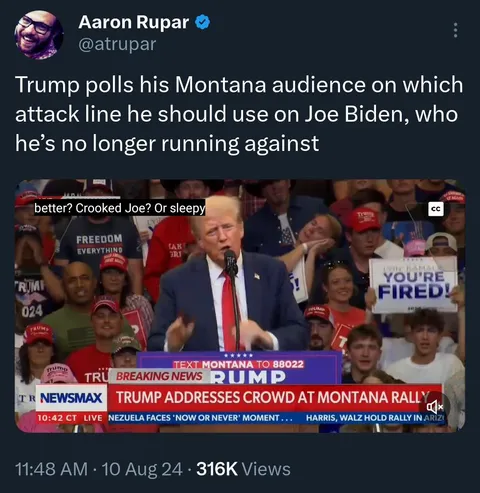Click the blue verified checkmark badge
The image size is (480, 493).
[202, 22]
